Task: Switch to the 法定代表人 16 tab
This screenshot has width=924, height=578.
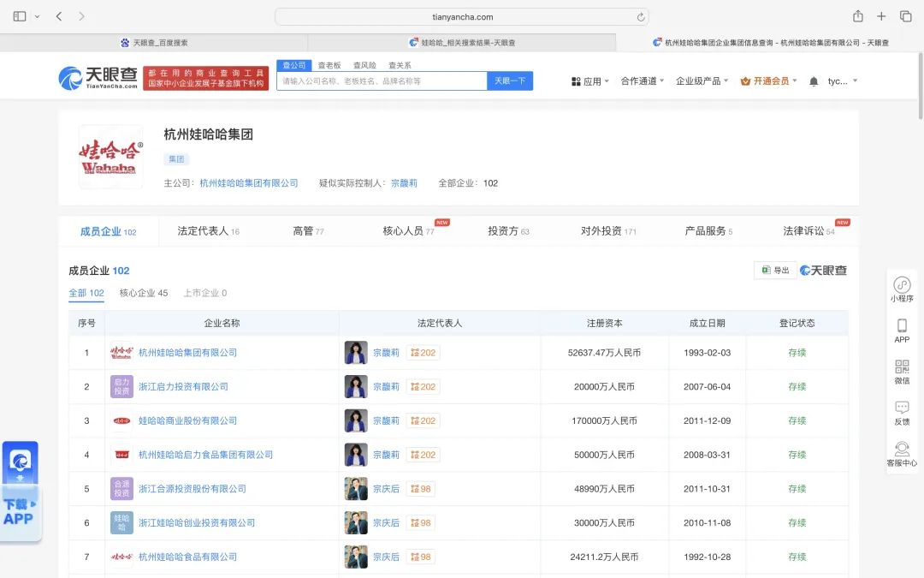Action: (x=209, y=231)
